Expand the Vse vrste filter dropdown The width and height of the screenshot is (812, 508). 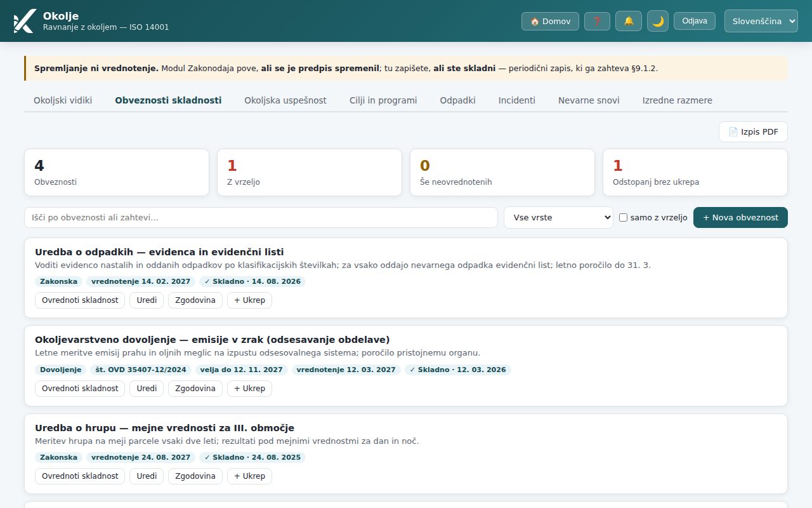(558, 217)
